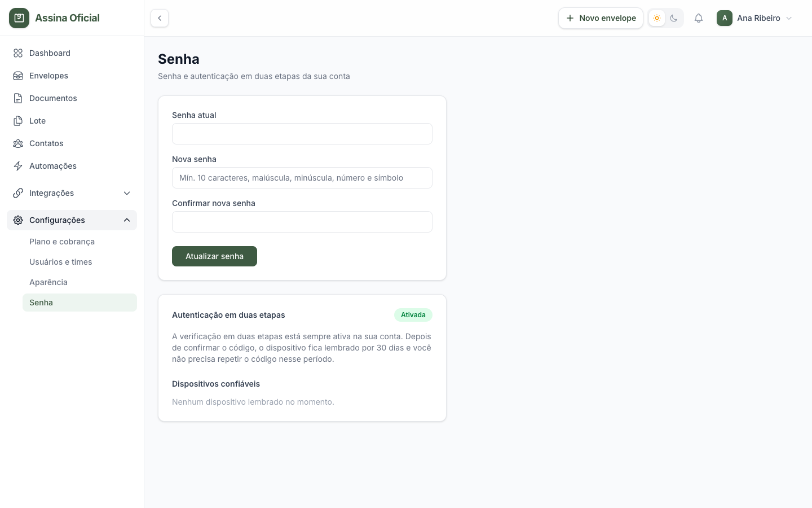Click the Assina Oficial logo icon
812x508 pixels.
(x=19, y=18)
